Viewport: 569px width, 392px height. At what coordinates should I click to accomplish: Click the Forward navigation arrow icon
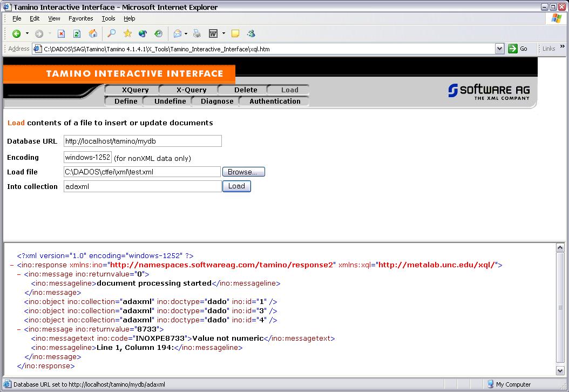(x=39, y=34)
